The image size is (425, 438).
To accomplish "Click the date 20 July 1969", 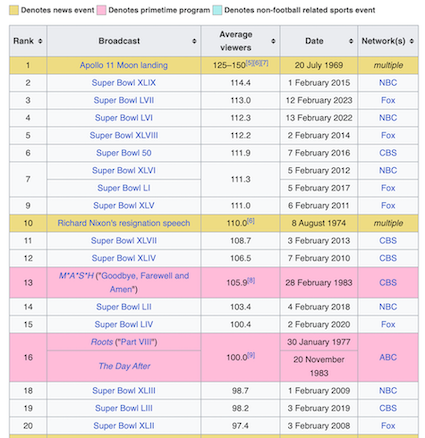I will (319, 65).
